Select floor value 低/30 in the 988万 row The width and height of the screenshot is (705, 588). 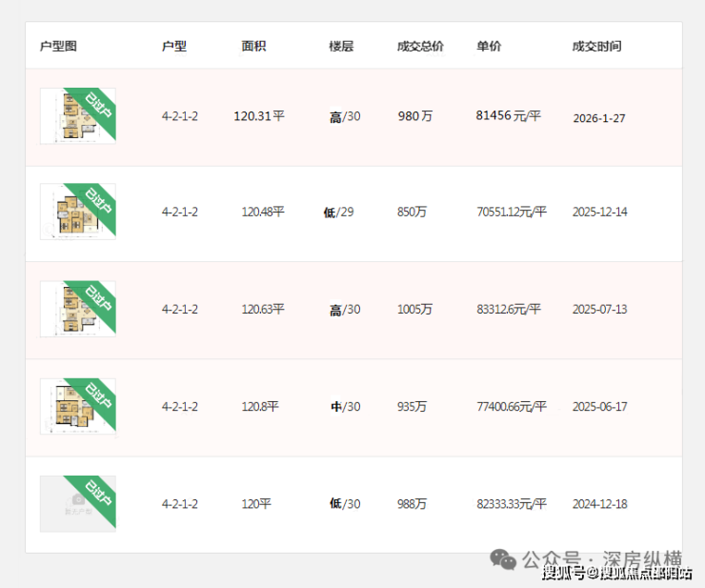[x=345, y=504]
